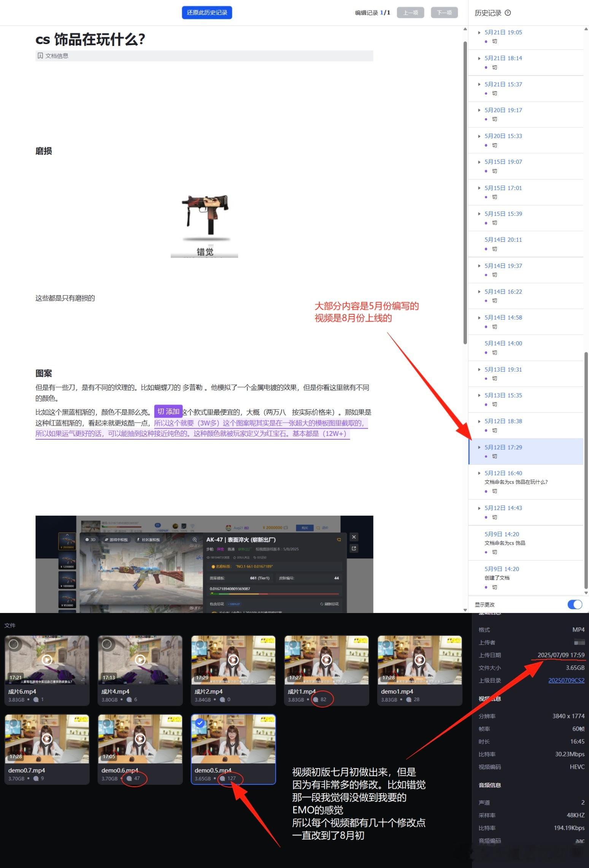Expand the 5月12日 14:43 history entry
The height and width of the screenshot is (868, 589).
(x=479, y=508)
